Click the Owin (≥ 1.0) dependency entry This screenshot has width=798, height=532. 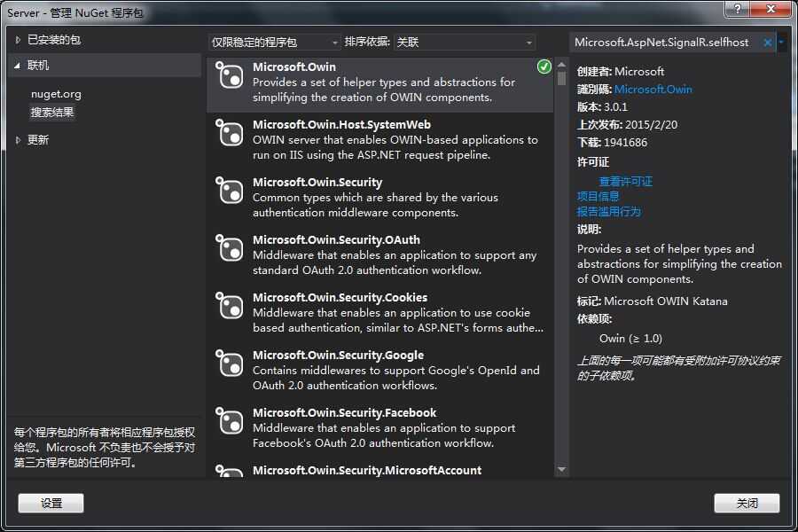tap(630, 339)
